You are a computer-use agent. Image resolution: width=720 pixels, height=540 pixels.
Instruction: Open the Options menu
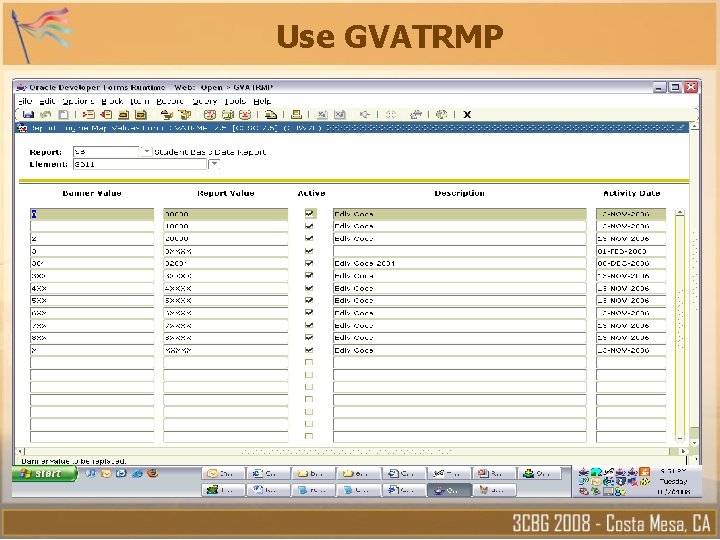(78, 101)
